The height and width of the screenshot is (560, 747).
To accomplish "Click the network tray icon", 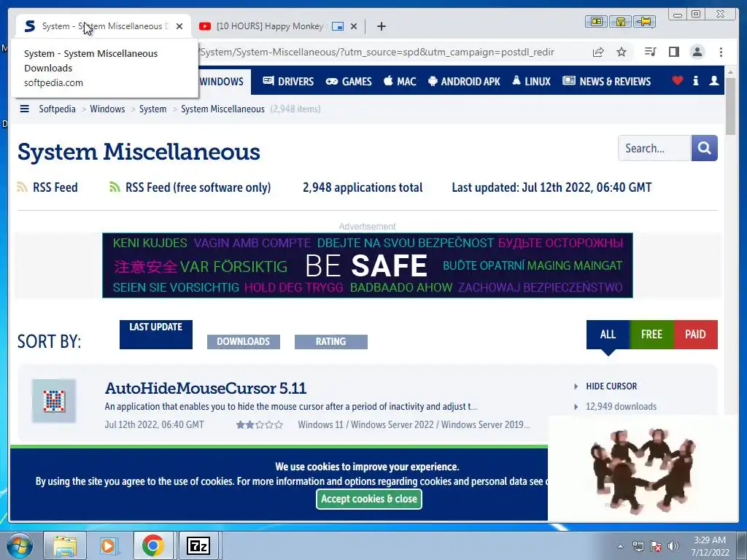I will (638, 546).
